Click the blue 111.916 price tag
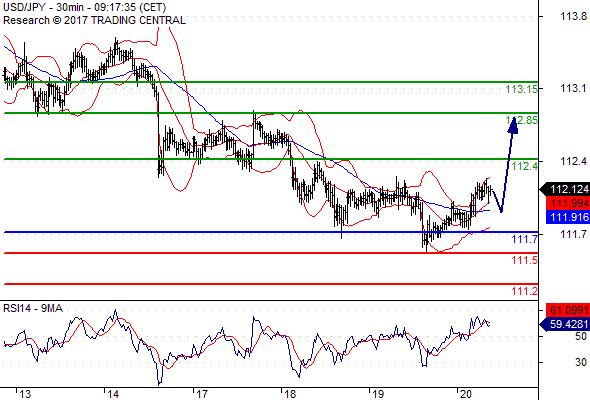This screenshot has height=400, width=590. pos(568,217)
